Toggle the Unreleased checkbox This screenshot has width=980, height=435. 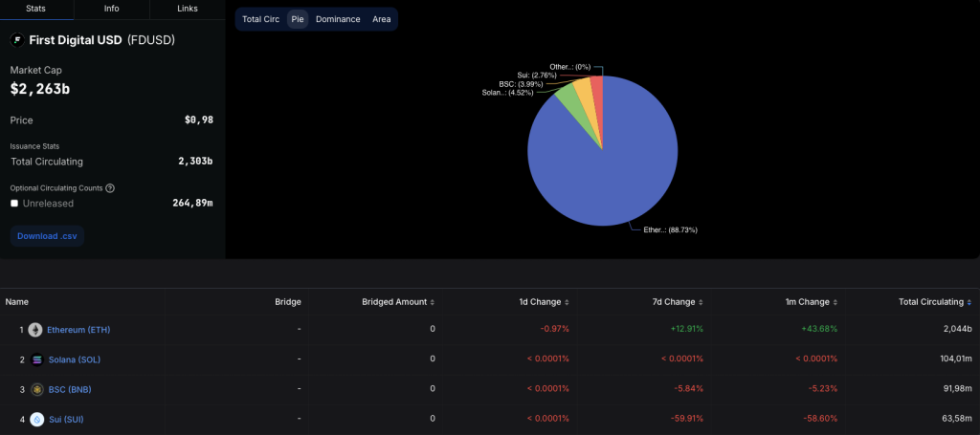(14, 204)
